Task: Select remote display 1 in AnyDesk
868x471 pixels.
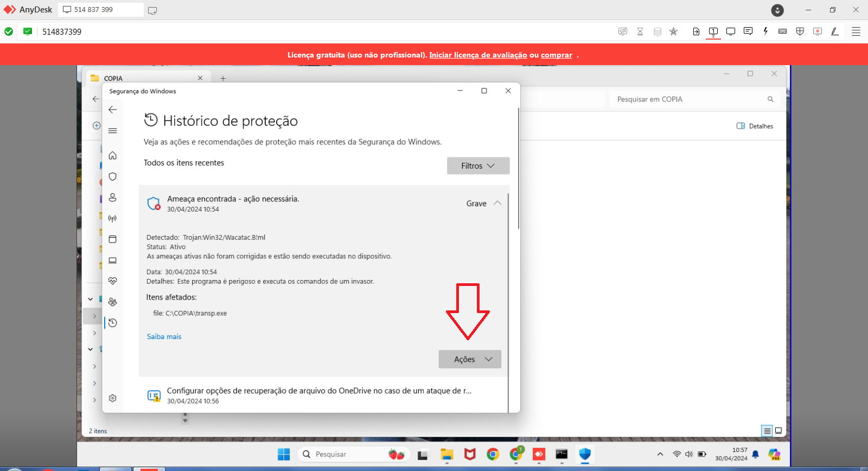Action: (713, 31)
